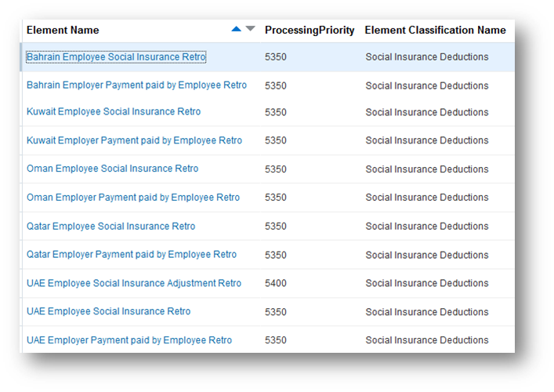554x392 pixels.
Task: Click the Element Name column header
Action: coord(63,31)
